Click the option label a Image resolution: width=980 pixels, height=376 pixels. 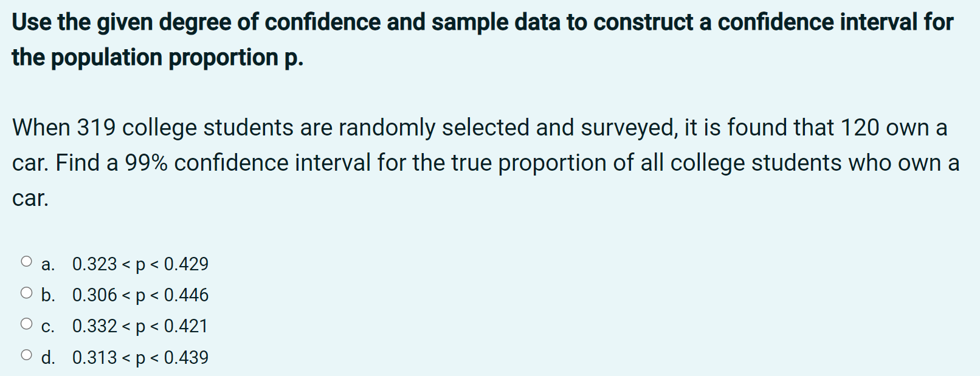point(48,264)
